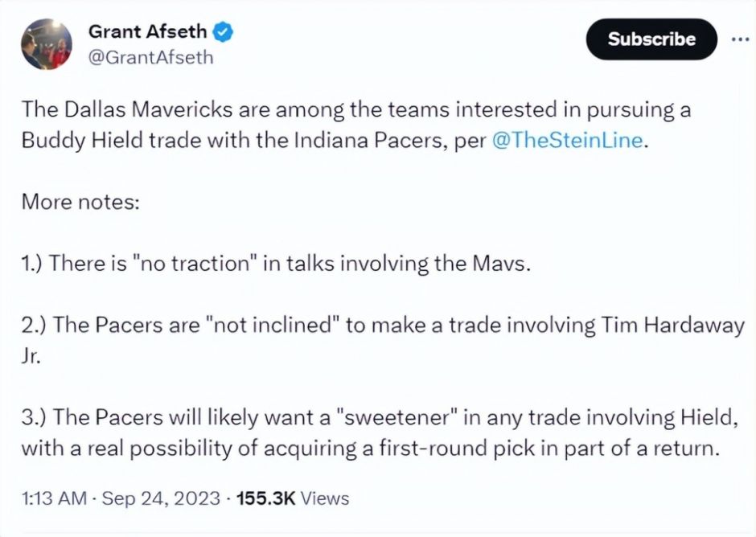This screenshot has height=537, width=756.
Task: Click the 1:13 AM timestamp
Action: coord(53,498)
